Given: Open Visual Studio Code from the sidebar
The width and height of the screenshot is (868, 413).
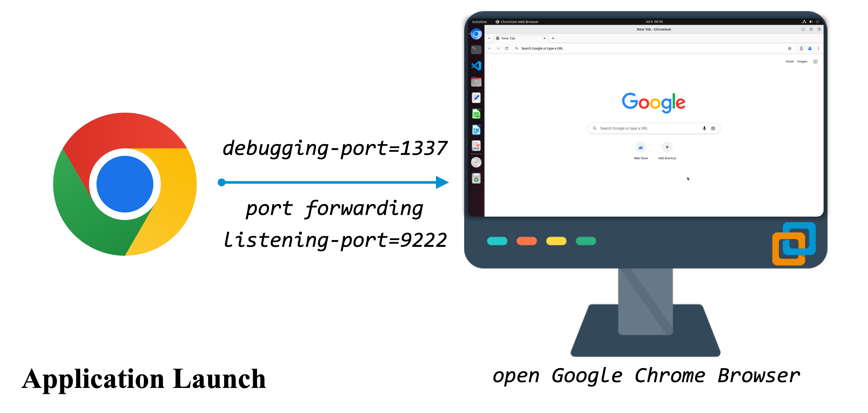Looking at the screenshot, I should pyautogui.click(x=477, y=65).
